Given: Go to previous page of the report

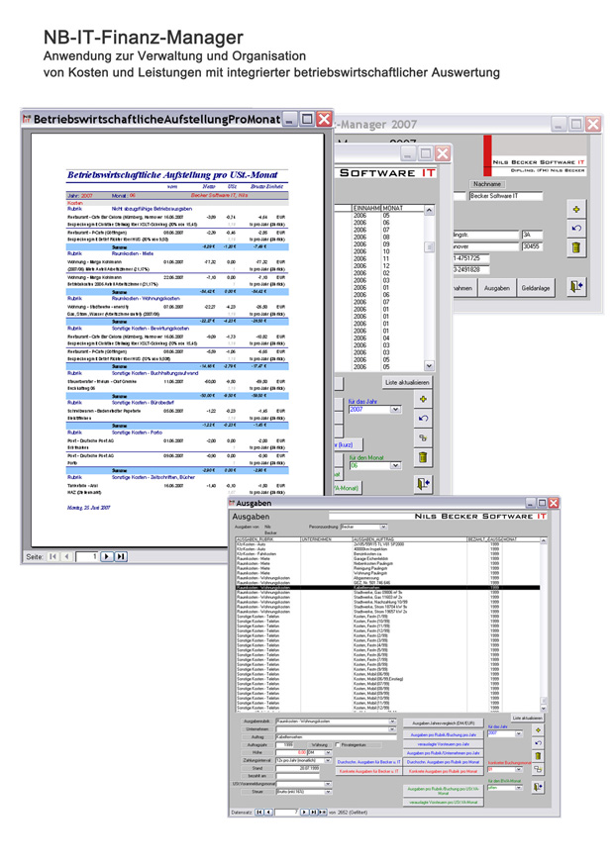Looking at the screenshot, I should 66,556.
